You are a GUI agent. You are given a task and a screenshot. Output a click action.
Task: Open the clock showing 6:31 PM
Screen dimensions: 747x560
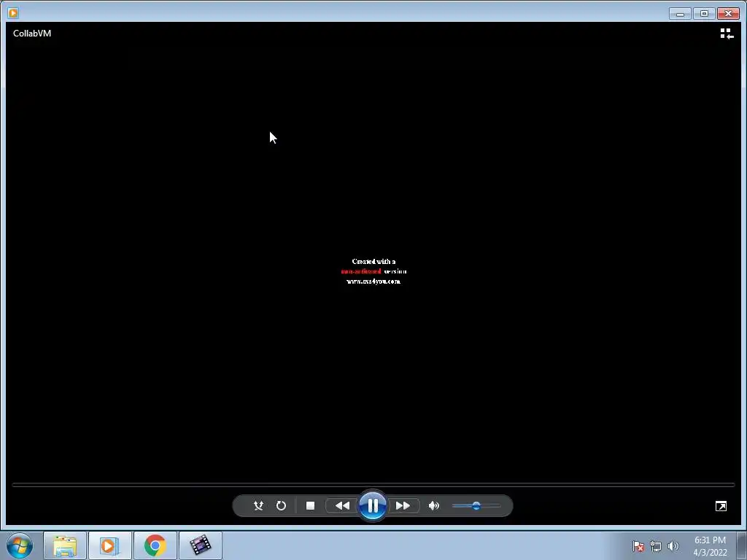tap(710, 546)
